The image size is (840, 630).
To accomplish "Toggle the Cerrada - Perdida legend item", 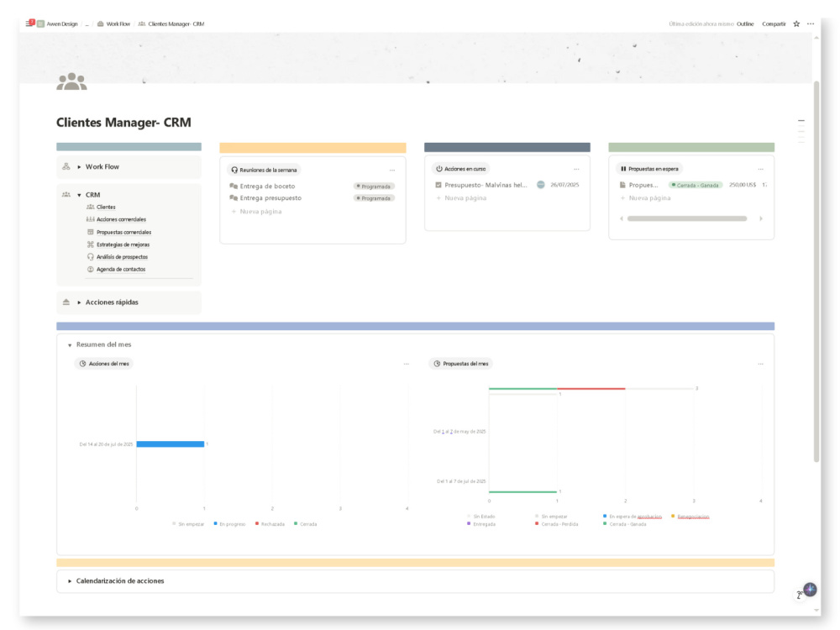I will pos(557,524).
